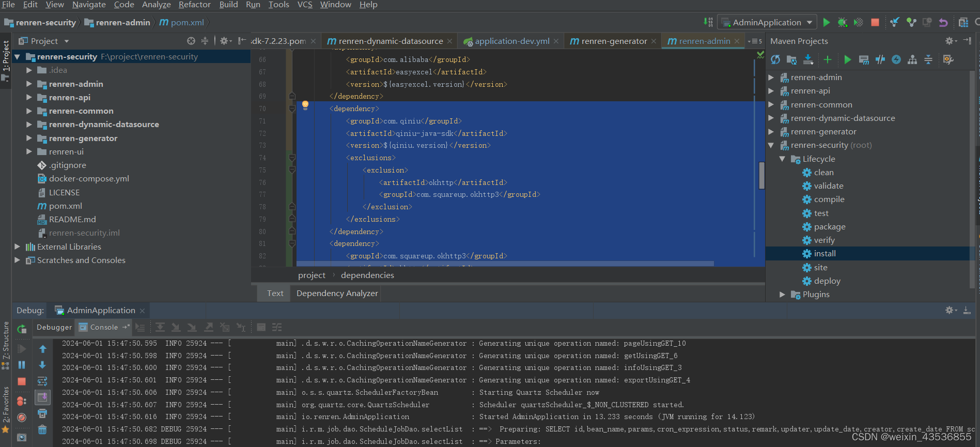Stop AdminApplication with the top-toolbar Stop button
The image size is (980, 447).
tap(875, 22)
